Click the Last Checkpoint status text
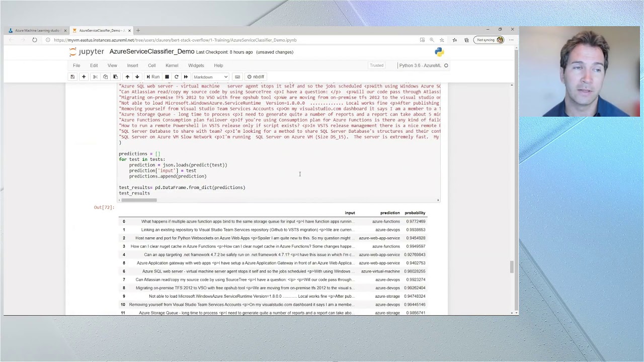This screenshot has height=362, width=644. tap(224, 52)
